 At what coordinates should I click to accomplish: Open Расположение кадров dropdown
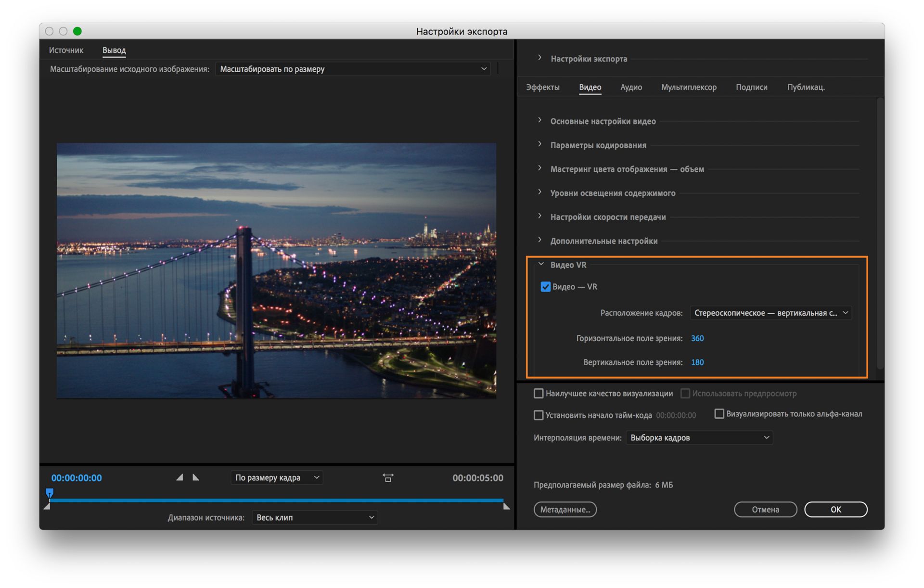(x=770, y=313)
